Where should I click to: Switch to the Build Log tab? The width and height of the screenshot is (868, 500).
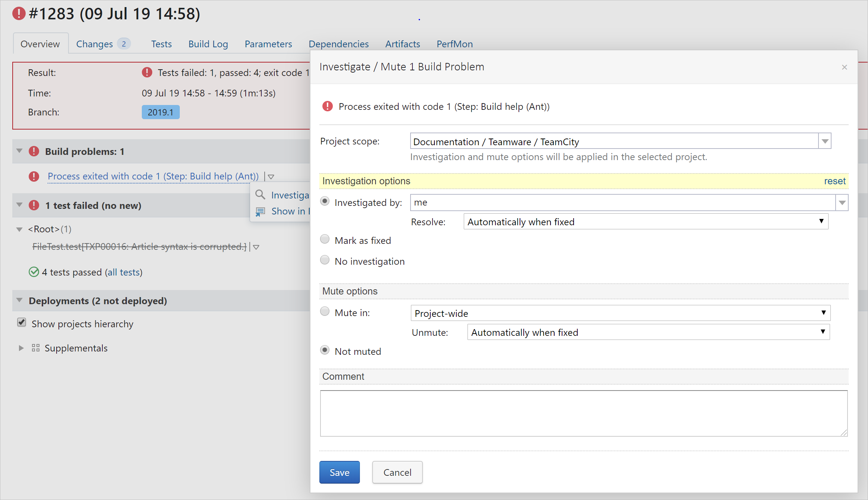pyautogui.click(x=208, y=44)
